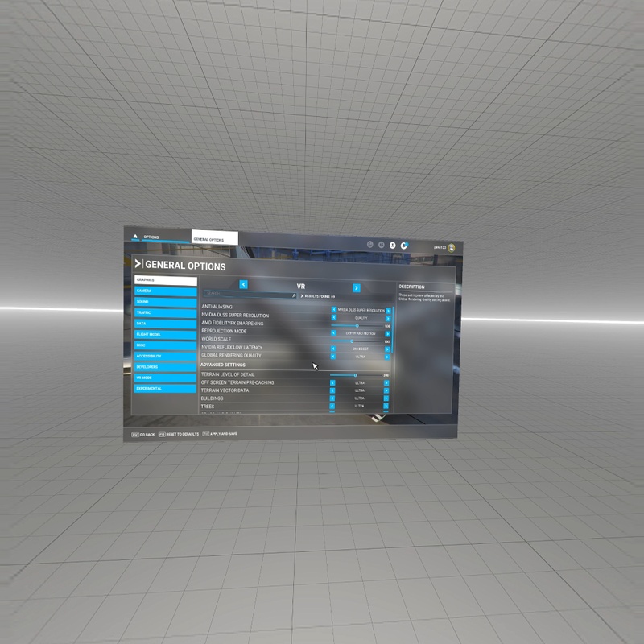Click the Reflex Low Latency value On+Boost
This screenshot has height=644, width=644.
click(x=360, y=349)
